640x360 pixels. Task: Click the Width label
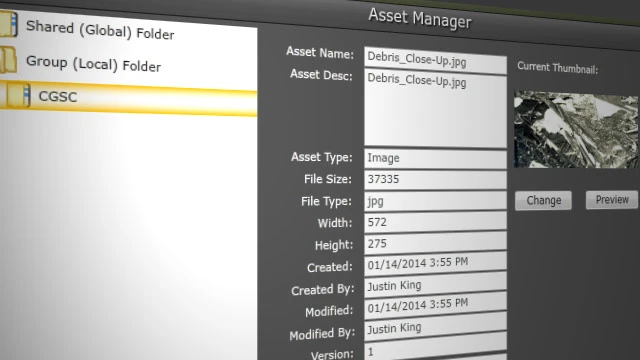(x=335, y=223)
